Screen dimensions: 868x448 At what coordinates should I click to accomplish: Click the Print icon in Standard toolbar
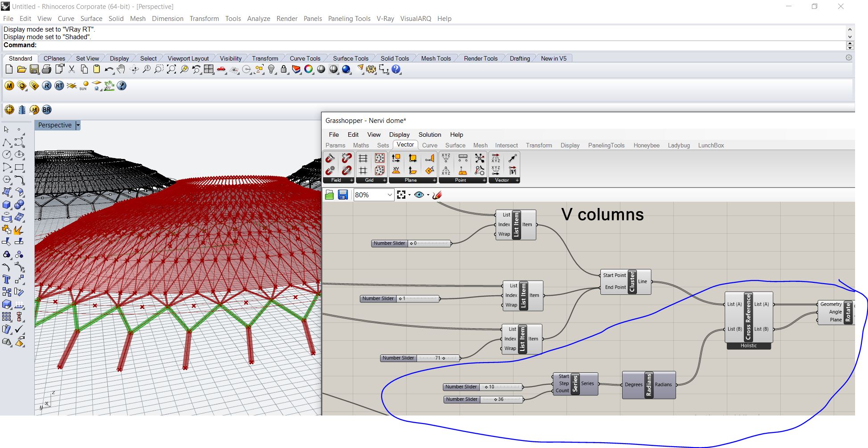[x=46, y=69]
